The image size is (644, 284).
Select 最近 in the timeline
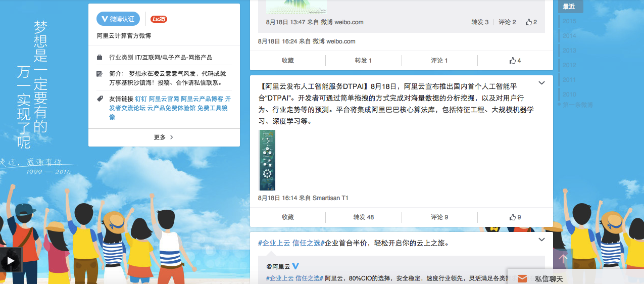[x=570, y=7]
